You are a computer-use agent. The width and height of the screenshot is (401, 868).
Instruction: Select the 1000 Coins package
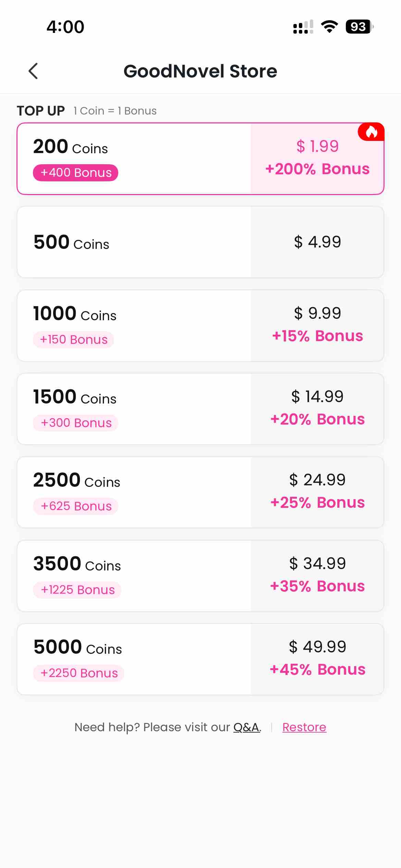(134, 326)
